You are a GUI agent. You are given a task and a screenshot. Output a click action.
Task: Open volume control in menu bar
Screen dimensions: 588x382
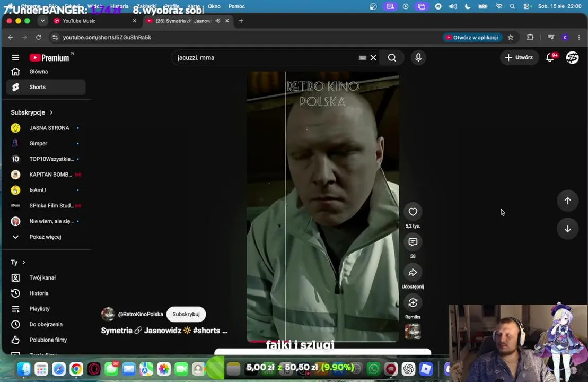(453, 6)
